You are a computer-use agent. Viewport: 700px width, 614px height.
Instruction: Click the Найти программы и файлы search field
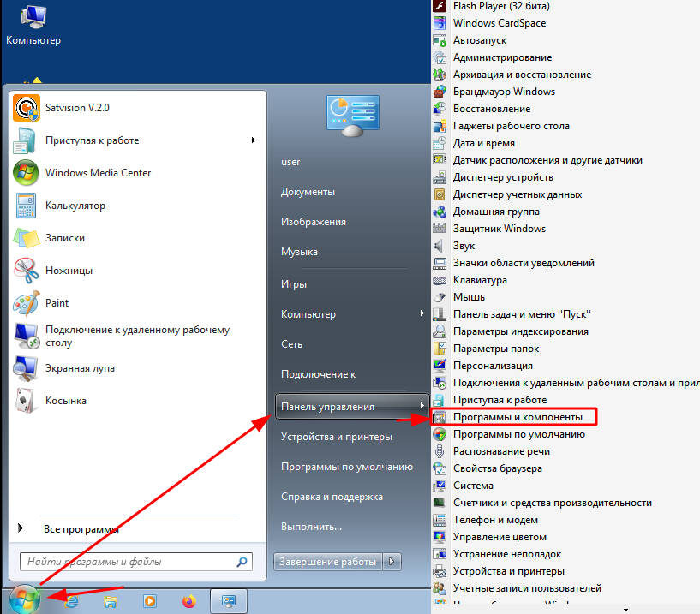pos(136,562)
